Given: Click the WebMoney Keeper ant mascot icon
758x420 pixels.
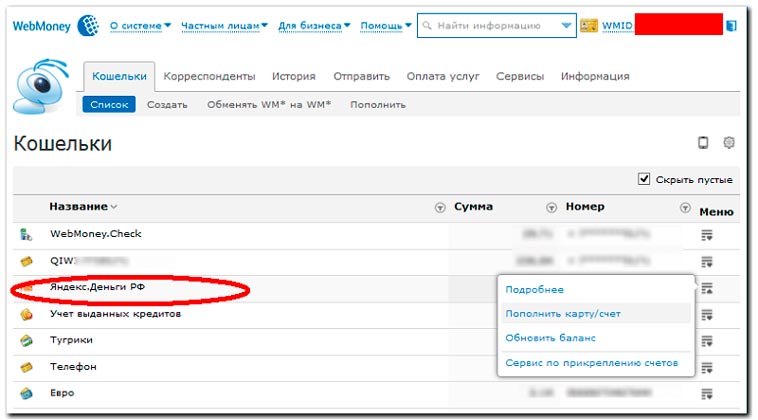Looking at the screenshot, I should 41,86.
